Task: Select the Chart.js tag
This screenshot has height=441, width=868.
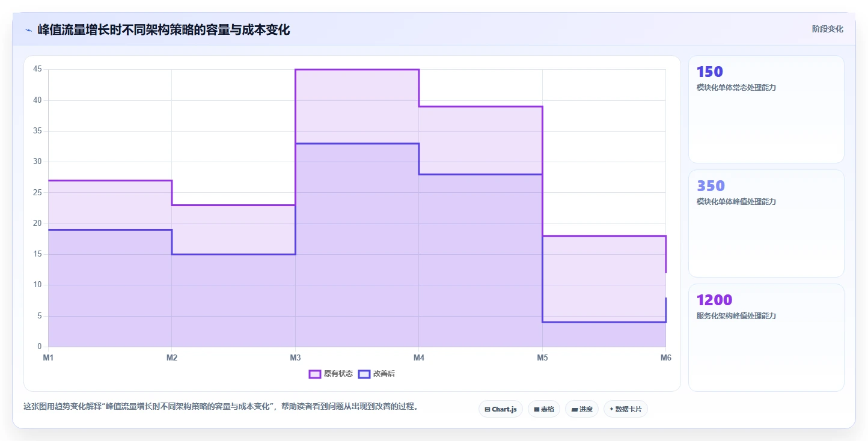Action: tap(501, 409)
